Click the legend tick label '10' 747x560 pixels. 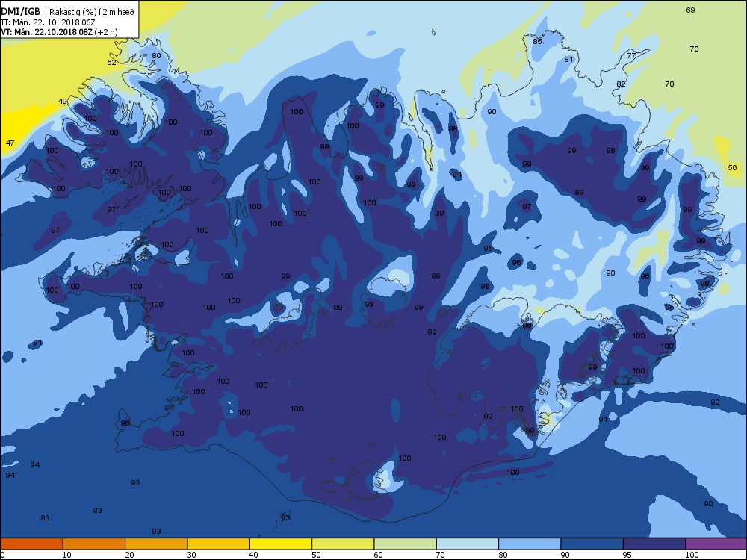67,555
